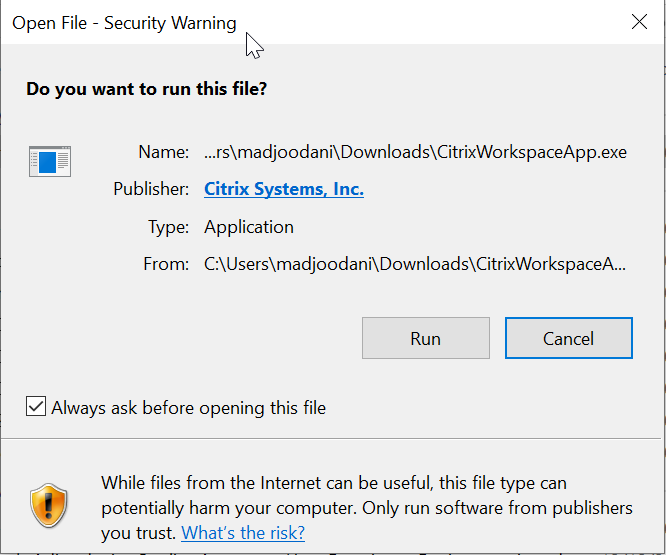
Task: Run the CitrixWorkspaceApp.exe file
Action: tap(426, 338)
